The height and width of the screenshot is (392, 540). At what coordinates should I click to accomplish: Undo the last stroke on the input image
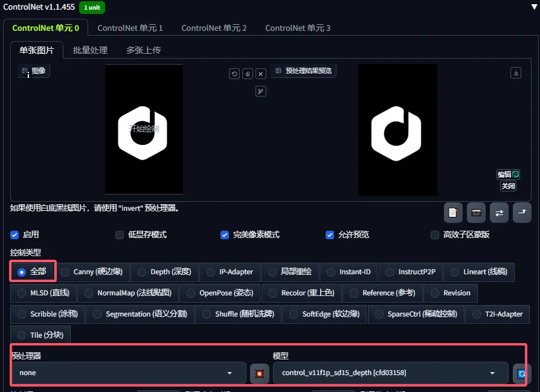(x=234, y=74)
